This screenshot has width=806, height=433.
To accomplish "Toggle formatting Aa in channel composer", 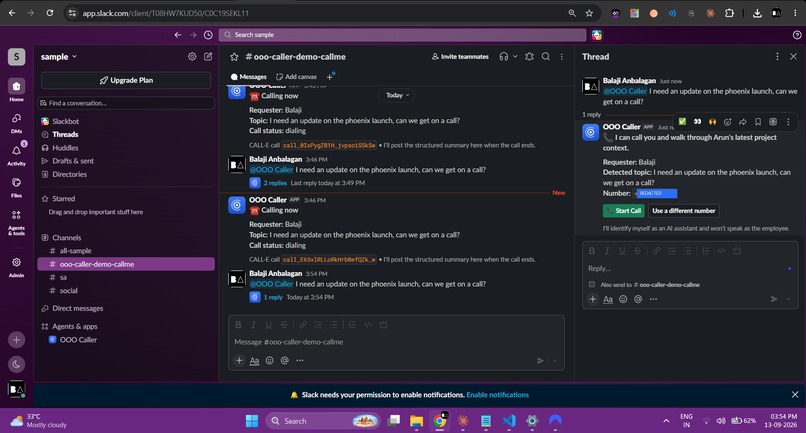I will (254, 360).
